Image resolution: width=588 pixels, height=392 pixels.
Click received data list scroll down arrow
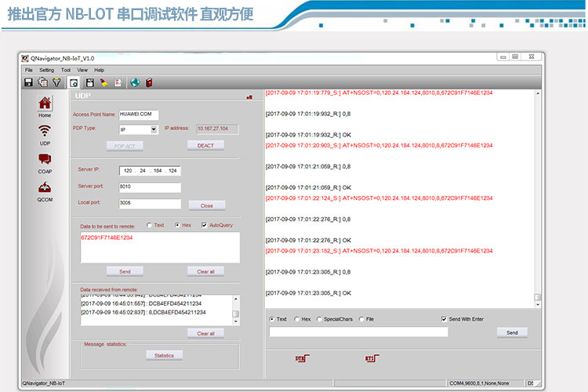click(236, 321)
